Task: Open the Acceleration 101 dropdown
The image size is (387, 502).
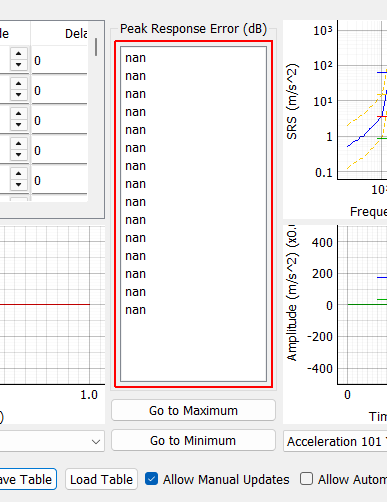Action: click(x=335, y=441)
